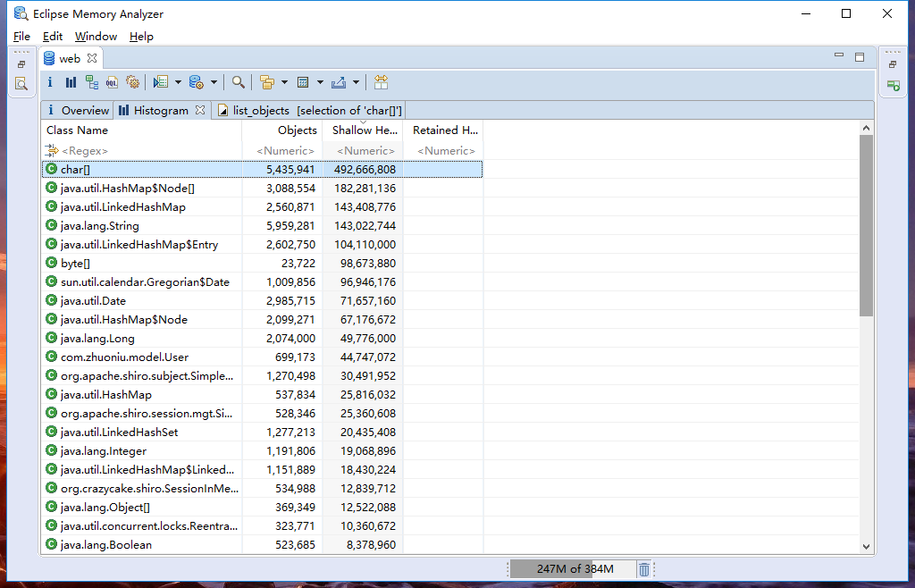The width and height of the screenshot is (915, 588).
Task: Click the Numeric filter under Retained Heap
Action: (x=443, y=150)
